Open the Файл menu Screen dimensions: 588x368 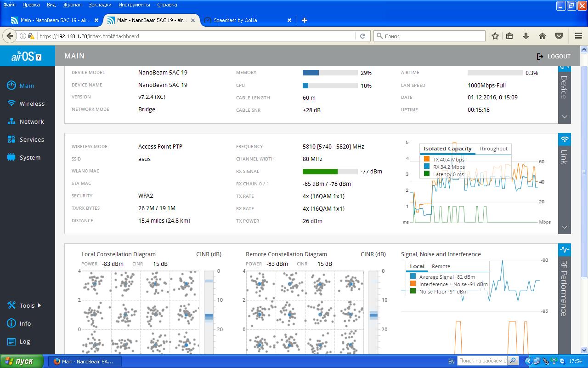(9, 5)
